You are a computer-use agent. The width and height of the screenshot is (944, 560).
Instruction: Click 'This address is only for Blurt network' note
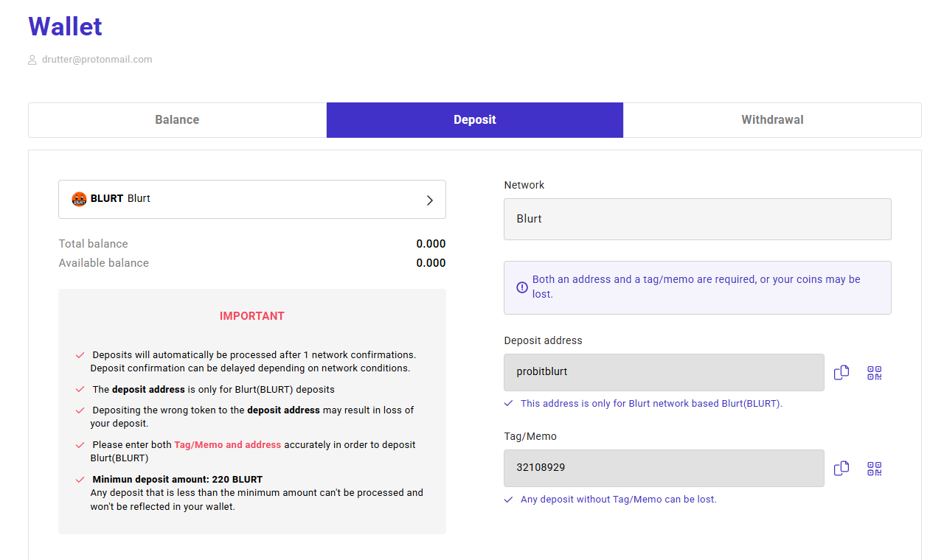pyautogui.click(x=651, y=404)
